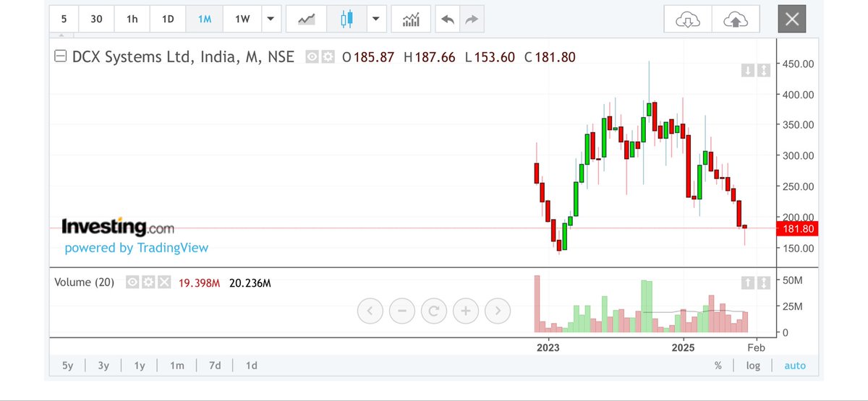
Task: Toggle DCX Systems series visibility eye
Action: pyautogui.click(x=312, y=57)
